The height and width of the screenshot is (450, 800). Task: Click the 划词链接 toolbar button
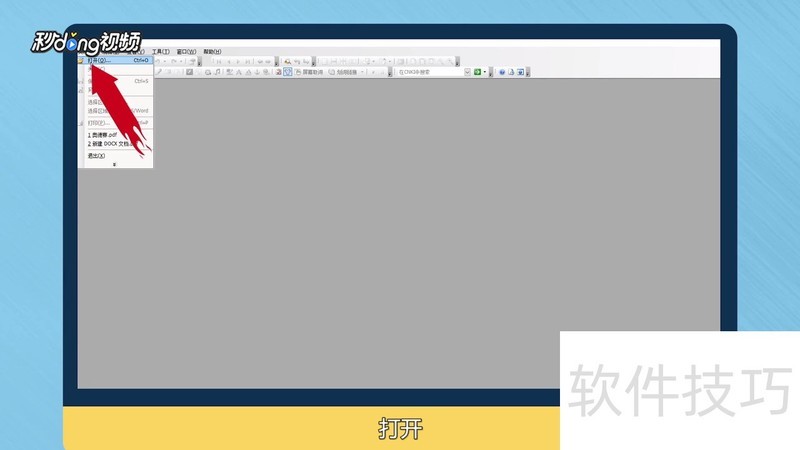[x=343, y=72]
